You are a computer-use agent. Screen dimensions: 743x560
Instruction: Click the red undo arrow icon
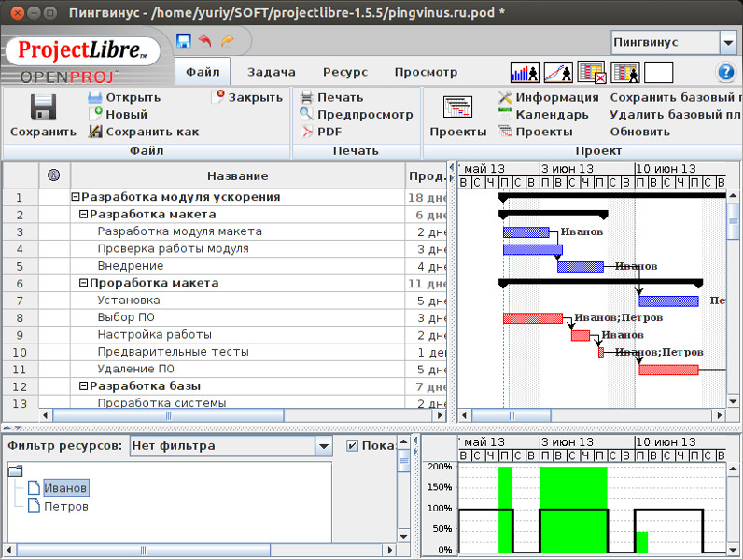pos(205,41)
